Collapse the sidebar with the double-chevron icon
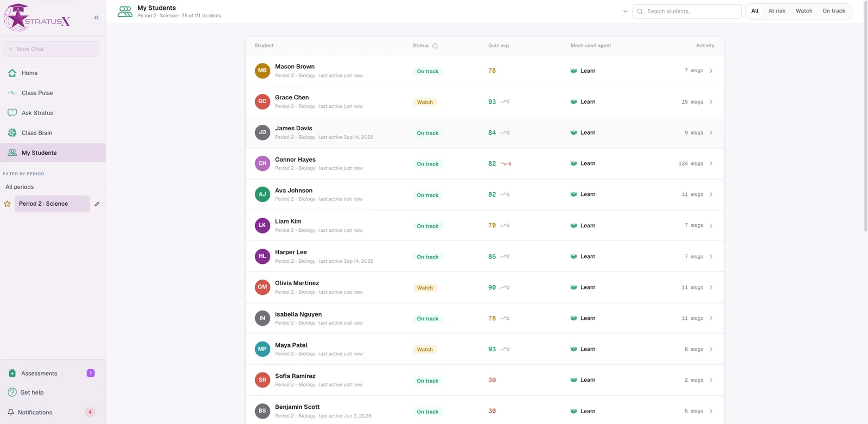 click(97, 17)
